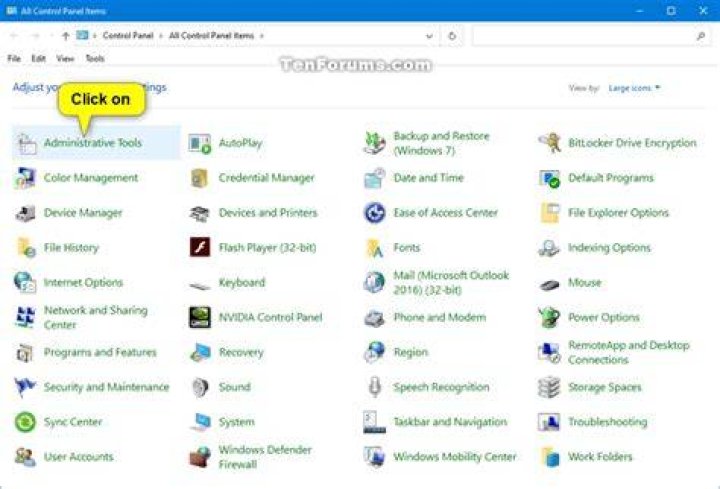
Task: Click the Flash Player icon
Action: click(200, 248)
